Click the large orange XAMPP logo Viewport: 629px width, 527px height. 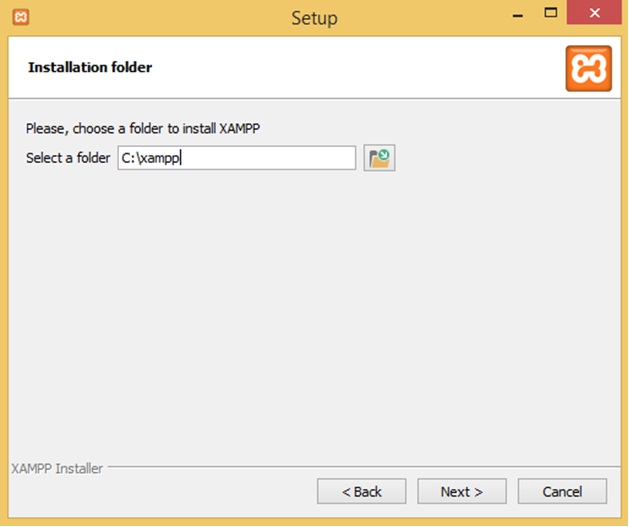tap(588, 68)
